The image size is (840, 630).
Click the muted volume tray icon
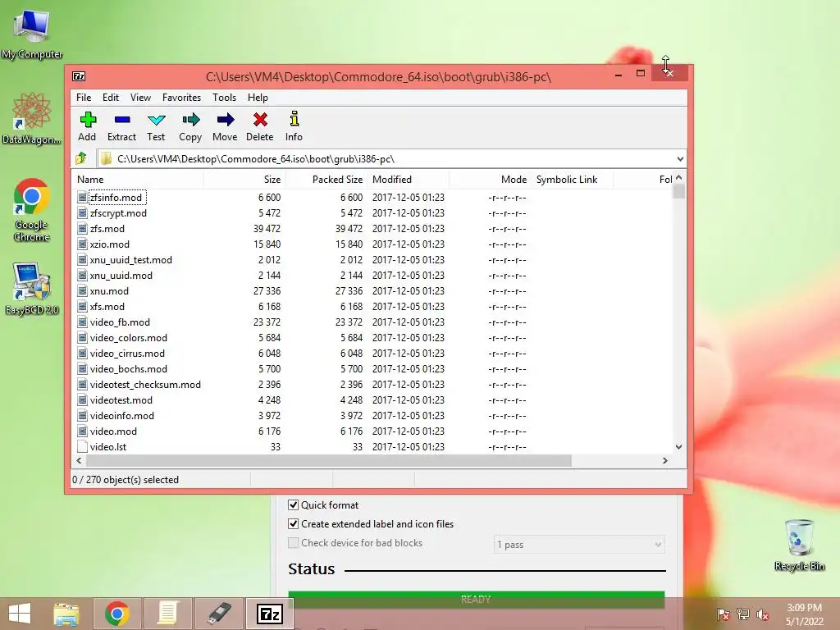pyautogui.click(x=763, y=614)
